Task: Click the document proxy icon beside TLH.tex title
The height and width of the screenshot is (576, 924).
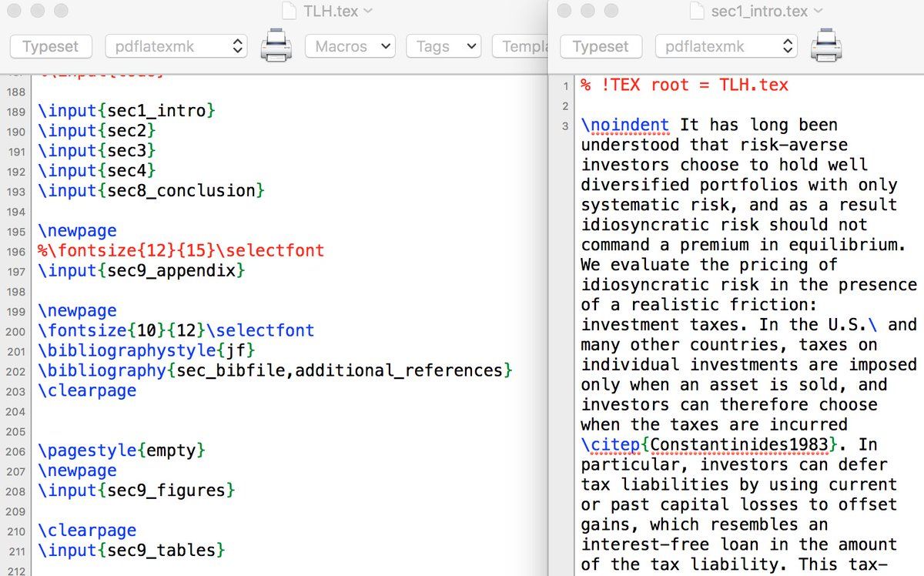Action: (290, 12)
